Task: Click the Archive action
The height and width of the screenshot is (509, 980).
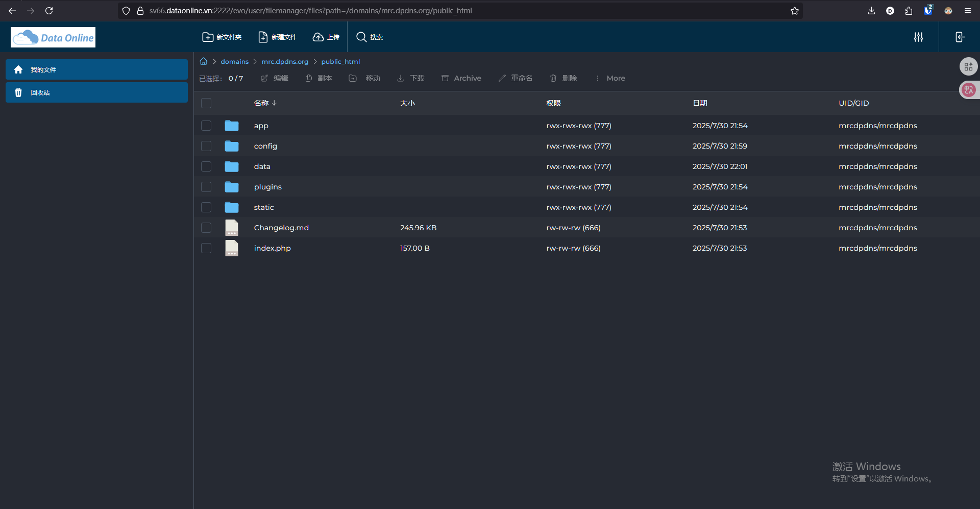Action: [461, 78]
